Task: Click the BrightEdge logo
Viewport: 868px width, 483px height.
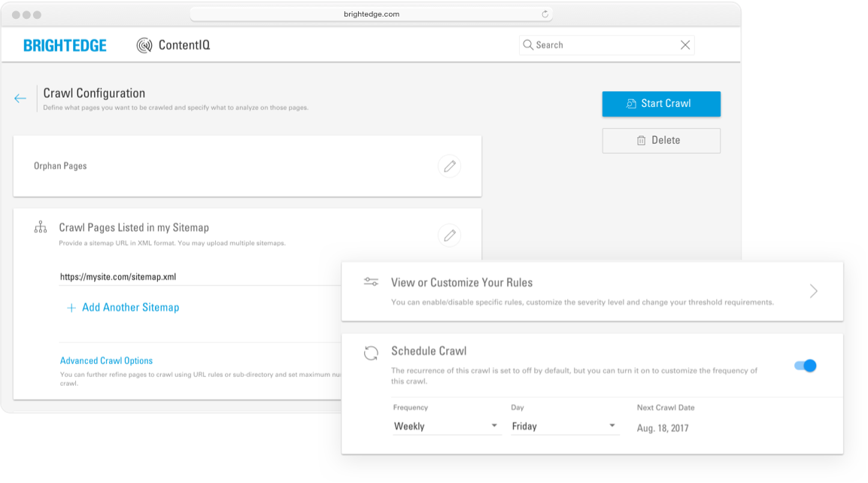Action: pyautogui.click(x=65, y=45)
